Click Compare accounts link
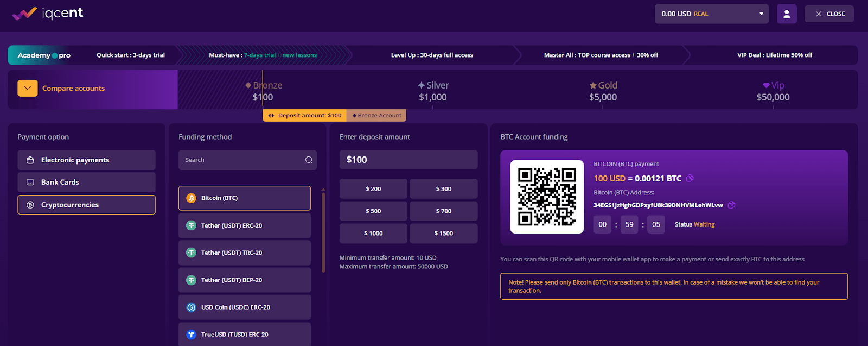The image size is (868, 346). click(x=73, y=88)
